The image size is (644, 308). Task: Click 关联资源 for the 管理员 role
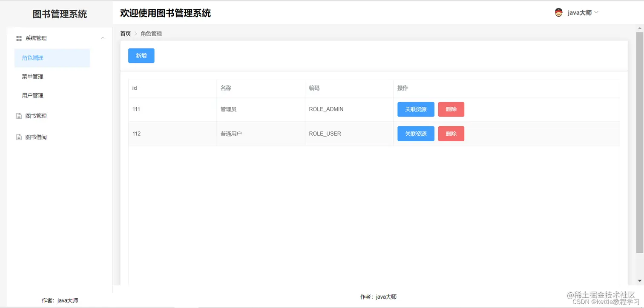[x=415, y=109]
